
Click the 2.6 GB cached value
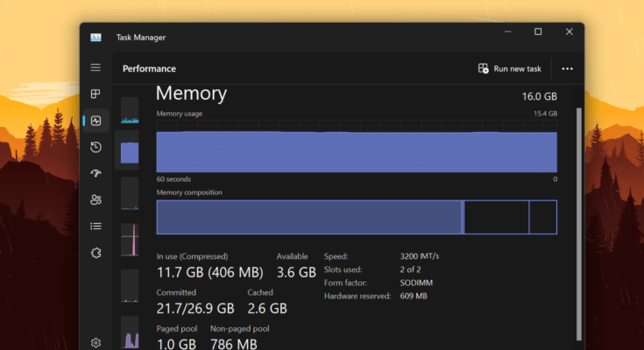click(267, 308)
